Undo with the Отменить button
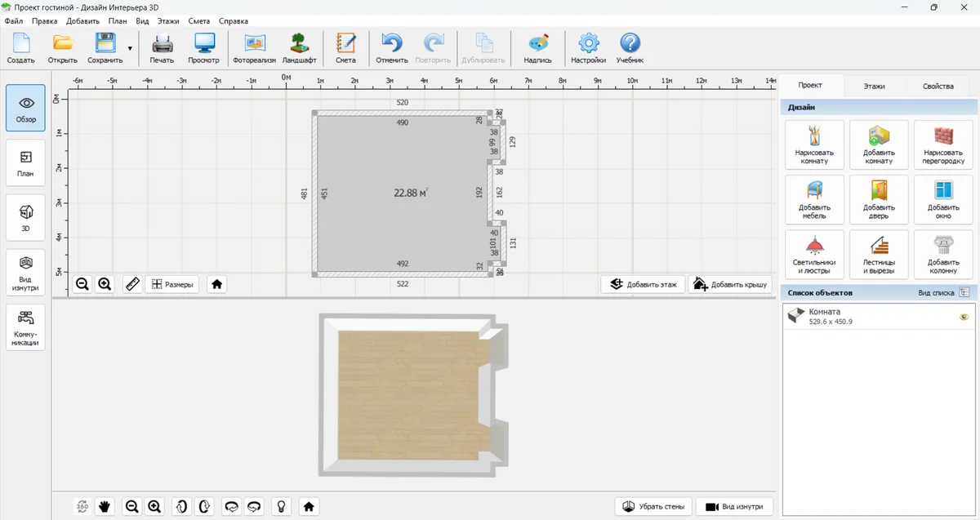 [392, 48]
